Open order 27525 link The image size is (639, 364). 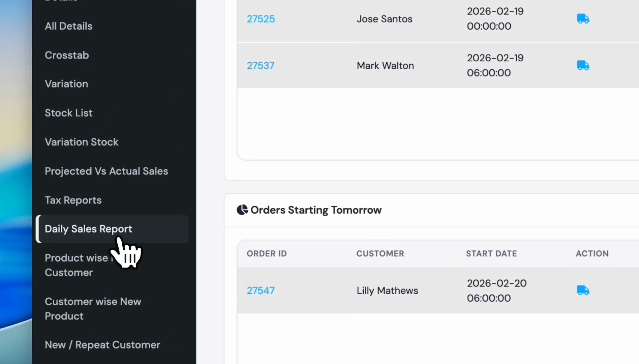click(x=261, y=19)
